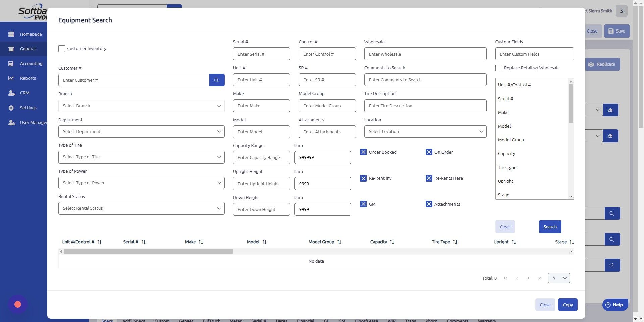Check the Customer Inventory checkbox
This screenshot has height=322, width=644.
pos(61,49)
